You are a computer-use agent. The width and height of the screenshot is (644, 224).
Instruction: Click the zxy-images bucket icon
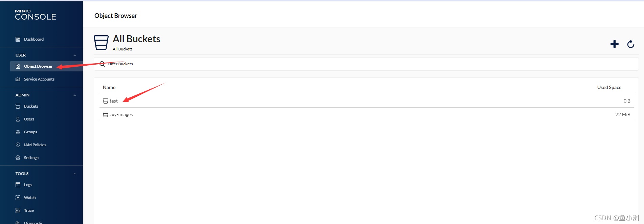[x=105, y=114]
